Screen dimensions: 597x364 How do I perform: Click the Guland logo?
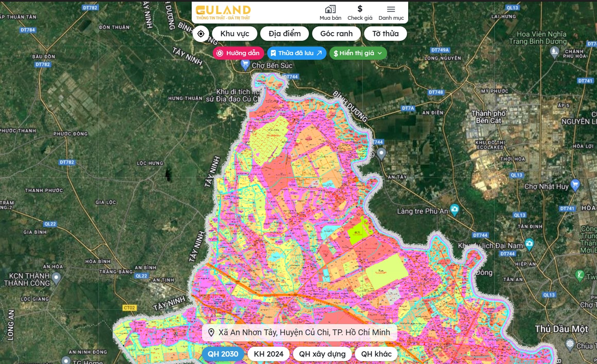pyautogui.click(x=223, y=12)
